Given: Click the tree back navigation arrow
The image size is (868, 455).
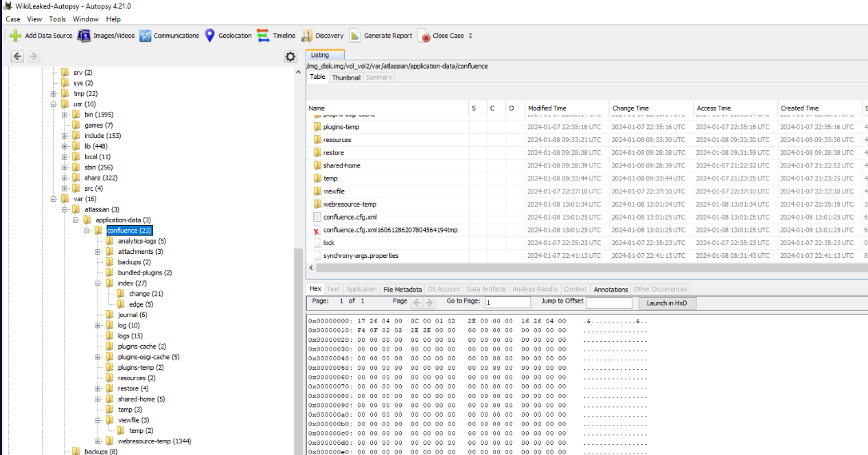Looking at the screenshot, I should (x=18, y=57).
